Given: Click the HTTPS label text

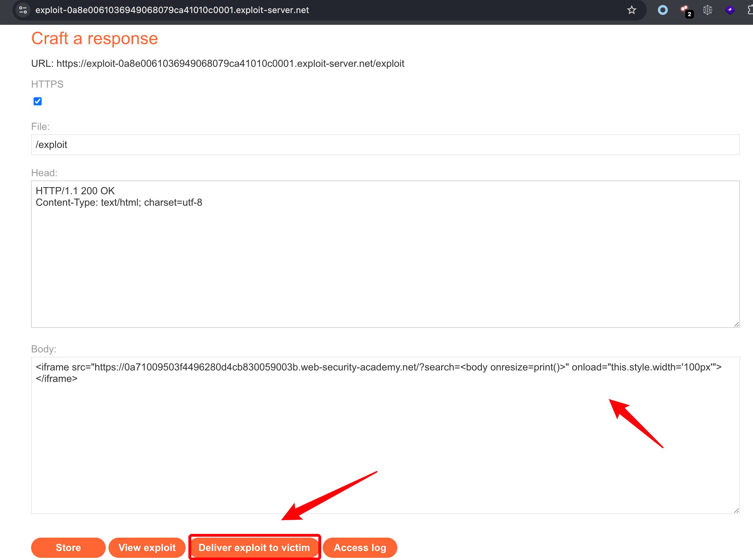Looking at the screenshot, I should pos(47,84).
